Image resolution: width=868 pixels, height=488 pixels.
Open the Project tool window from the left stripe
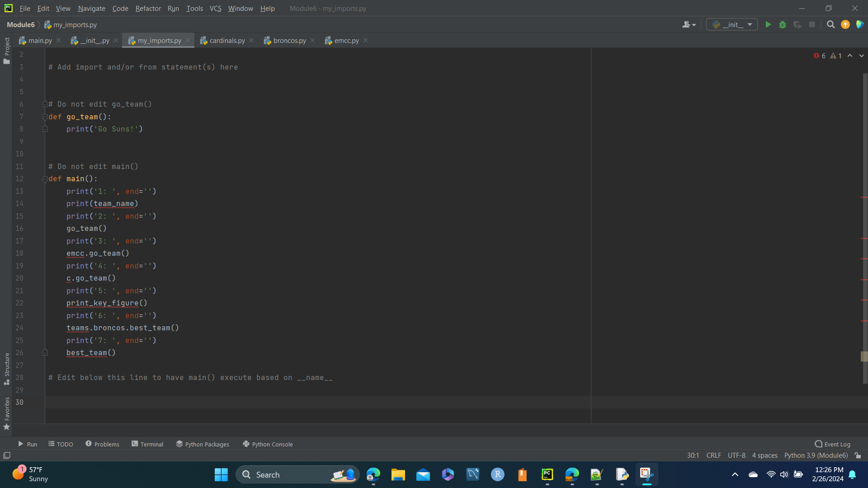tap(7, 47)
